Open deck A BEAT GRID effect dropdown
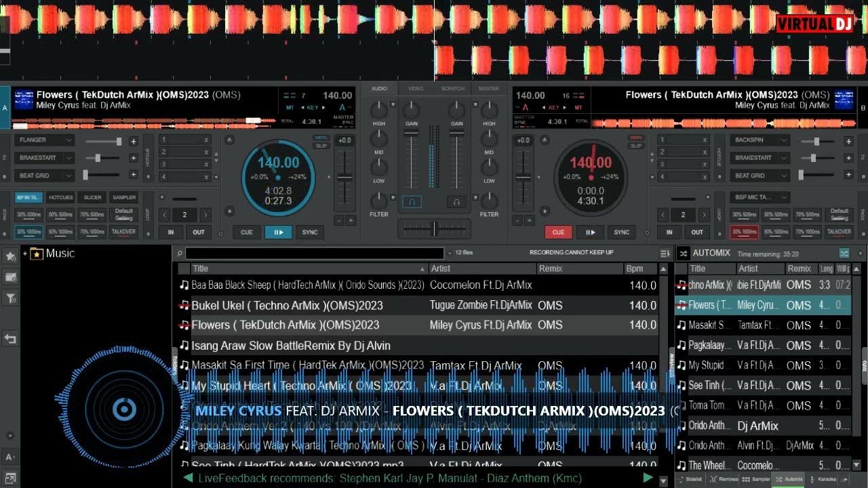Screen dimensions: 868x488 pos(44,175)
